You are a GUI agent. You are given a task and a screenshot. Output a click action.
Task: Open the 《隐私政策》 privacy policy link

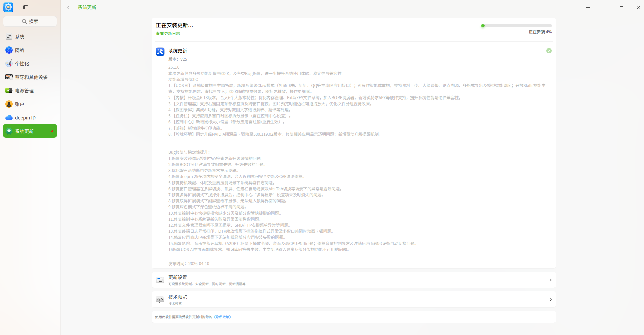pos(222,317)
